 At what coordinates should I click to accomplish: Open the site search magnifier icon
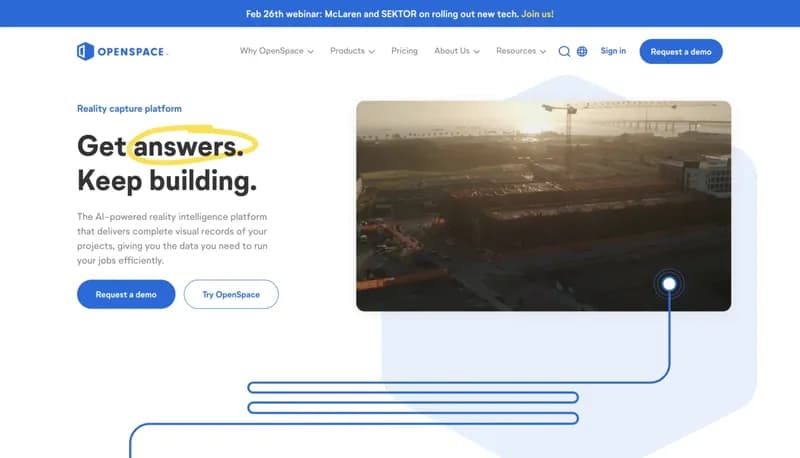point(564,52)
